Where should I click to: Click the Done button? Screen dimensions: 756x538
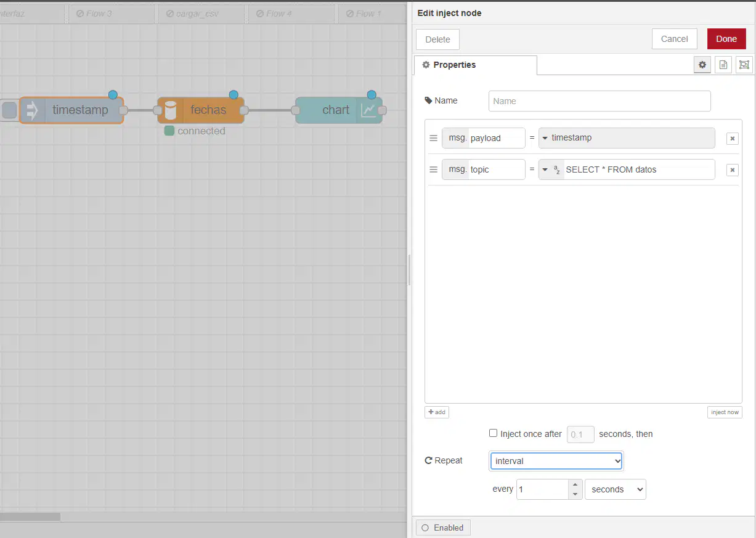(726, 39)
